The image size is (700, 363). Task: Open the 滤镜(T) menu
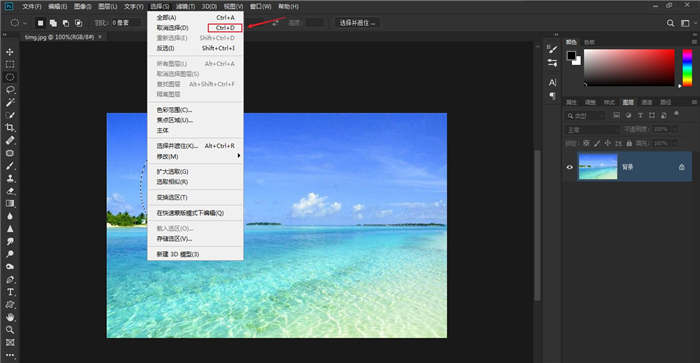pyautogui.click(x=185, y=6)
